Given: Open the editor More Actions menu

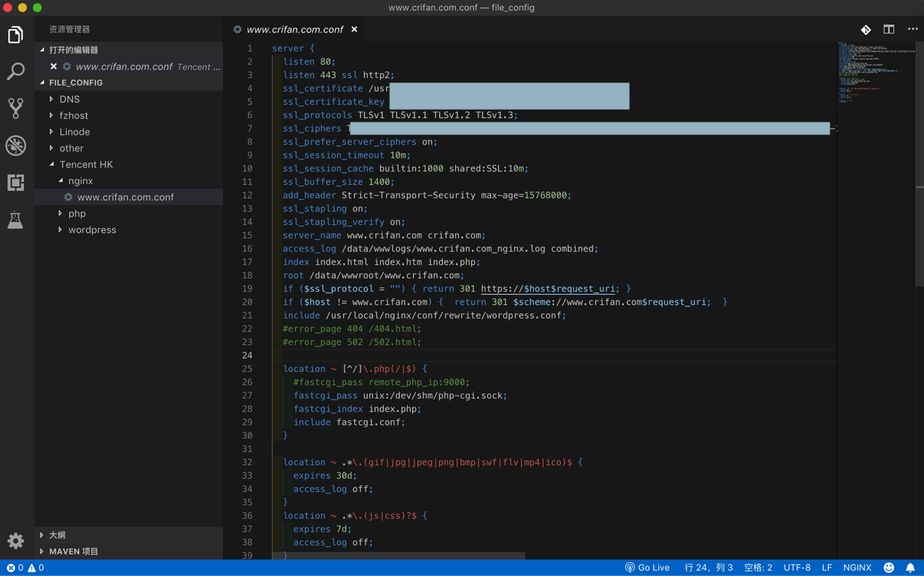Looking at the screenshot, I should (x=912, y=30).
